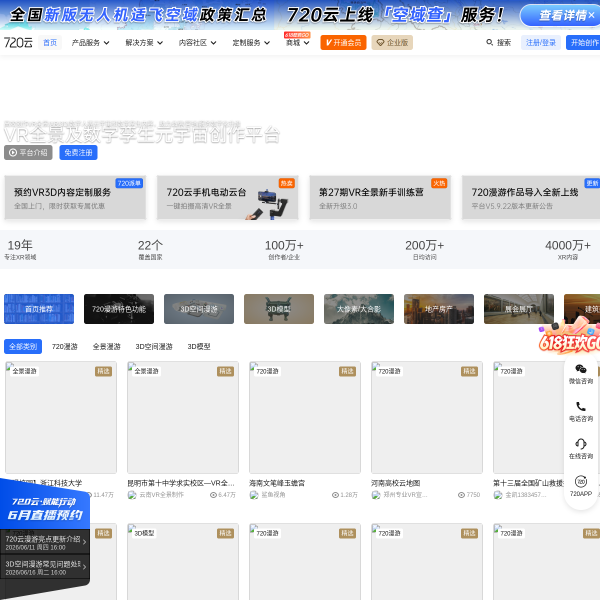Select the 3D空间漫游 category thumbnail

click(199, 309)
